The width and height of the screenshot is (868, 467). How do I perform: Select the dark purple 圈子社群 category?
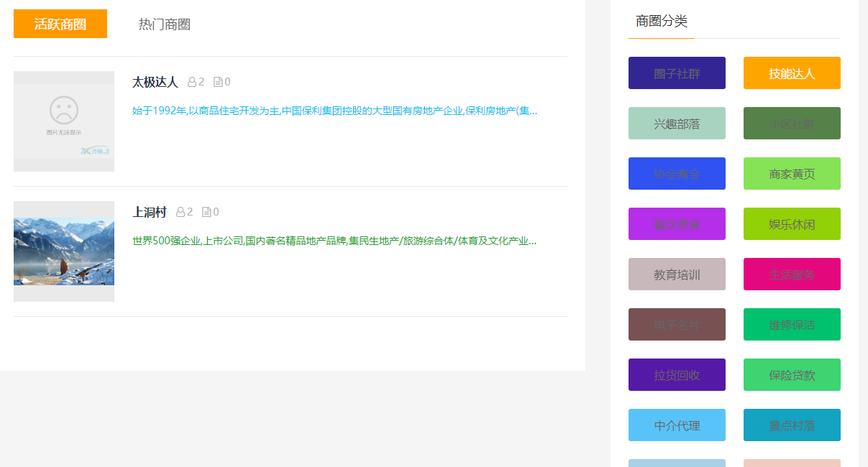tap(677, 73)
